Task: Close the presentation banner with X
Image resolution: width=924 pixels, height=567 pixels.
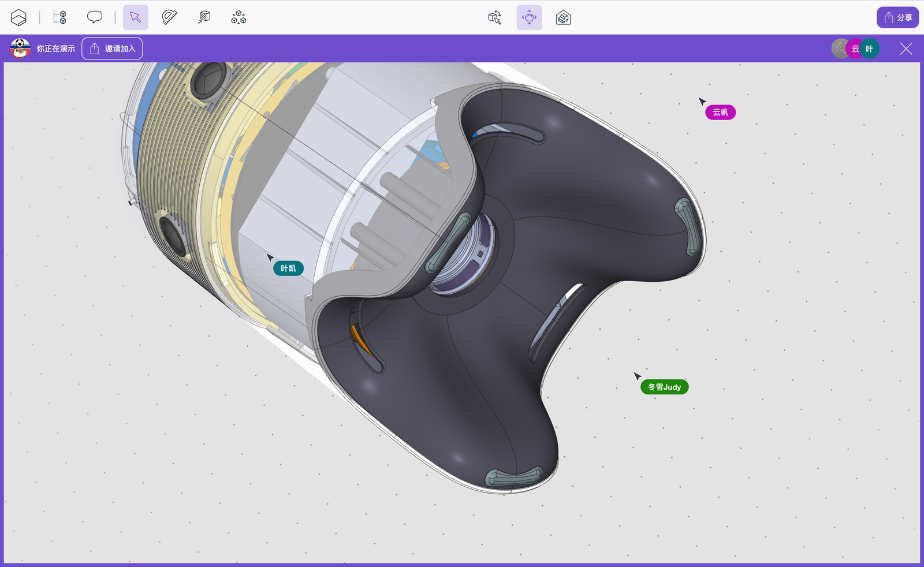Action: (906, 49)
